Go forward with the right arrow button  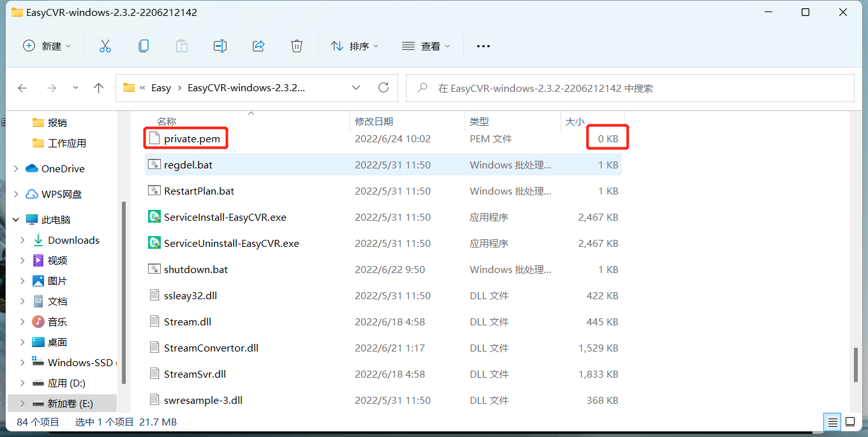[52, 88]
